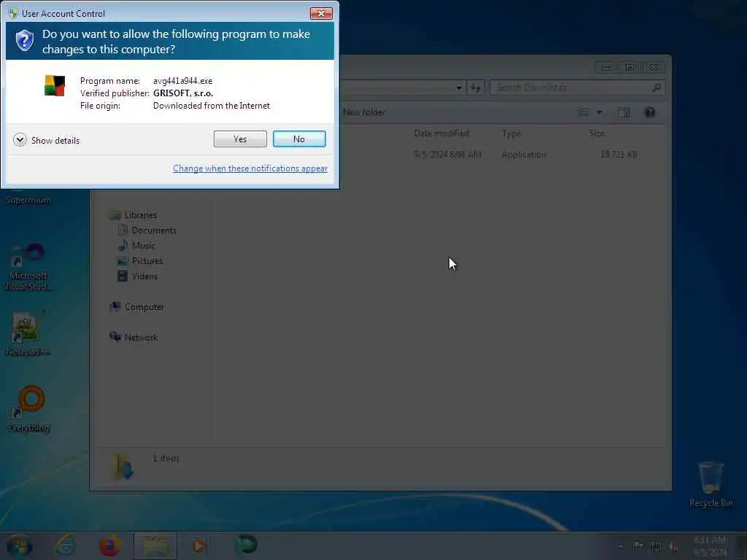This screenshot has width=747, height=560.
Task: Open Documents library in Explorer sidebar
Action: [154, 230]
